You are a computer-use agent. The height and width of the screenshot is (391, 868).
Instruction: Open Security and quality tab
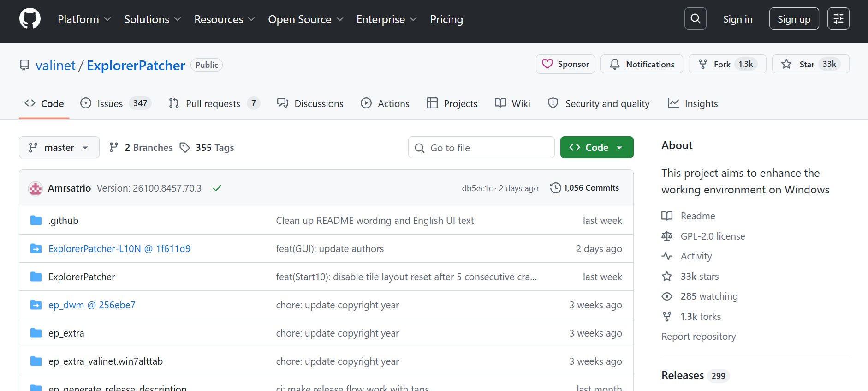(x=599, y=103)
